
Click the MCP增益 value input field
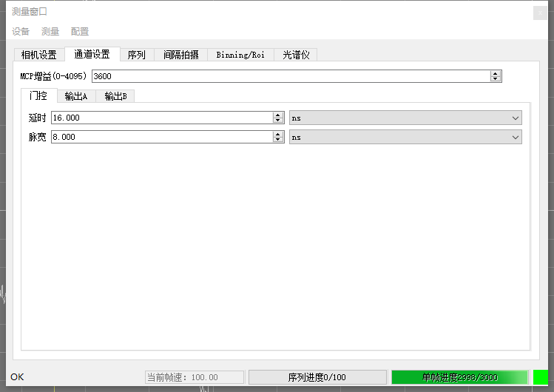(290, 76)
